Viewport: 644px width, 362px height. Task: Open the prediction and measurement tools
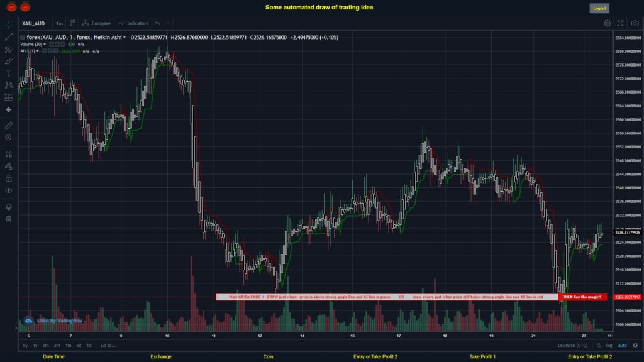click(x=9, y=97)
